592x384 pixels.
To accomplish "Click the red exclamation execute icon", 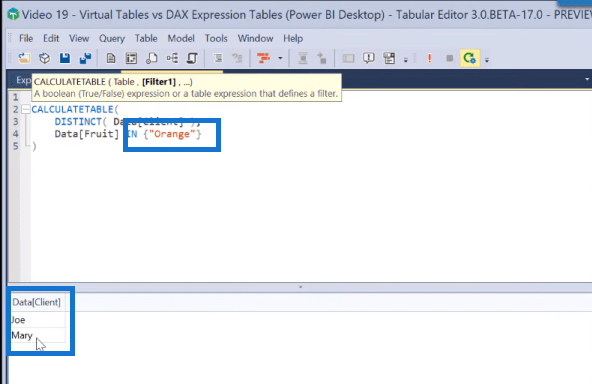I will (x=429, y=58).
